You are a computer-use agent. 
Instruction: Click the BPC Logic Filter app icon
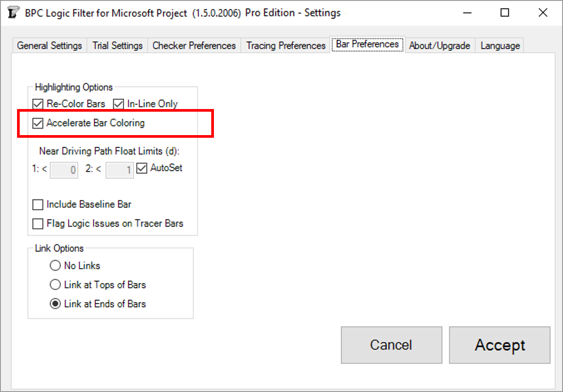pos(13,13)
